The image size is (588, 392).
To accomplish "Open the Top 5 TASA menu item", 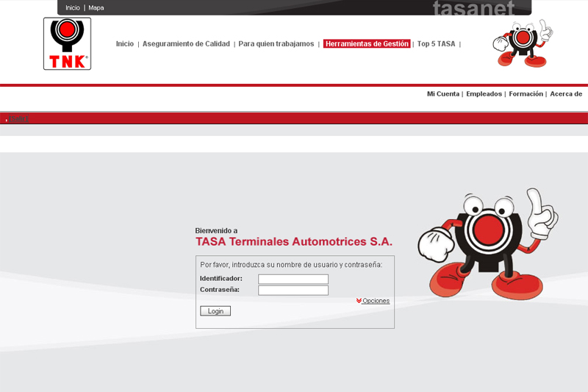I will 436,44.
